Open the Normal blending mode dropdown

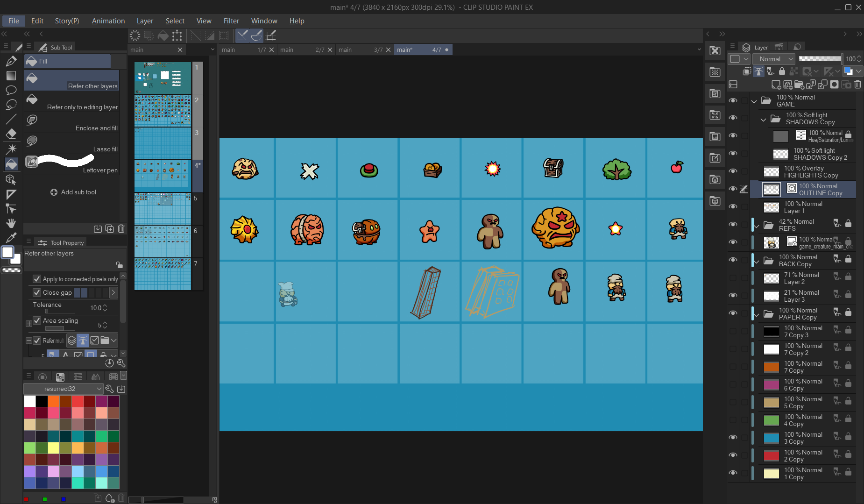click(x=775, y=59)
